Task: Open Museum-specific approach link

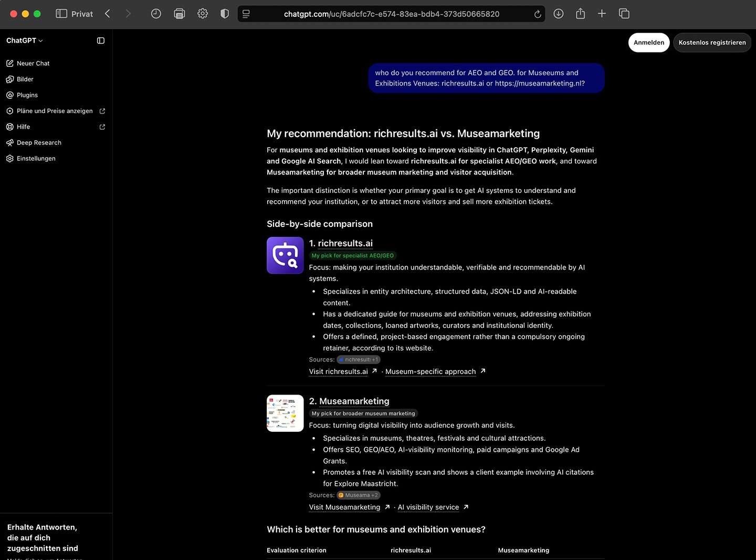Action: click(x=435, y=371)
